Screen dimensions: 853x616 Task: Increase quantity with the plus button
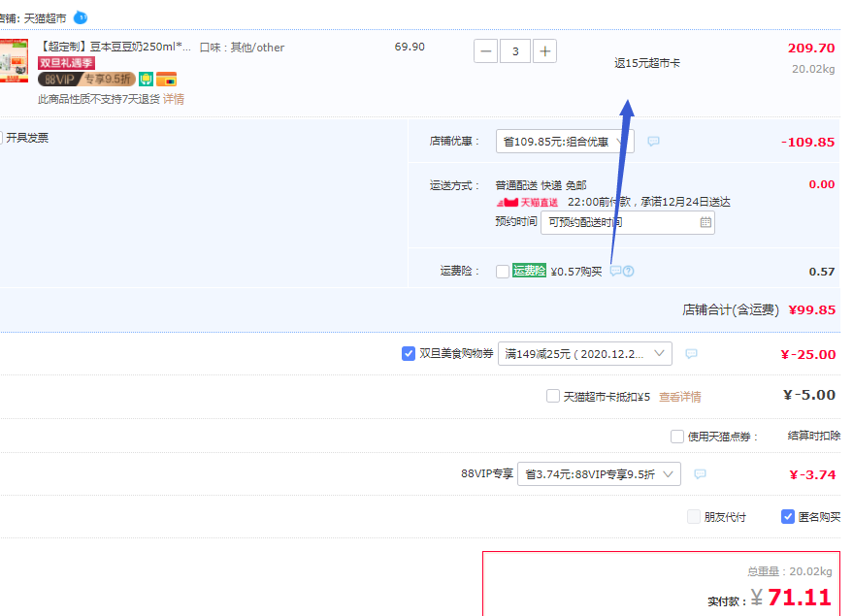(544, 51)
